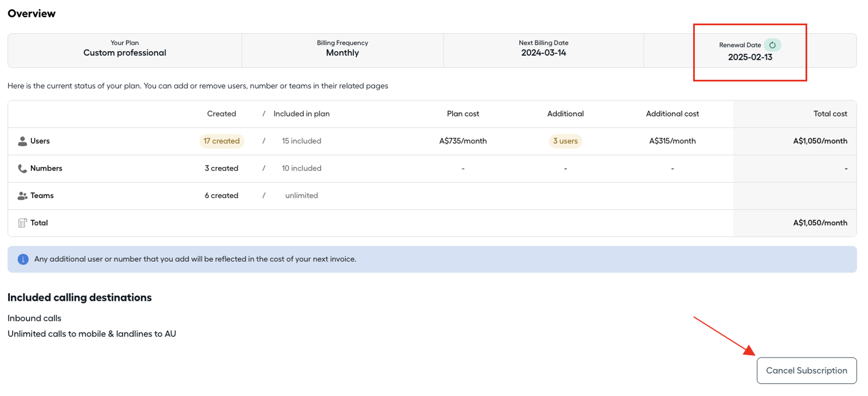868x396 pixels.
Task: Click the next billing date 2024-03-14
Action: [544, 53]
